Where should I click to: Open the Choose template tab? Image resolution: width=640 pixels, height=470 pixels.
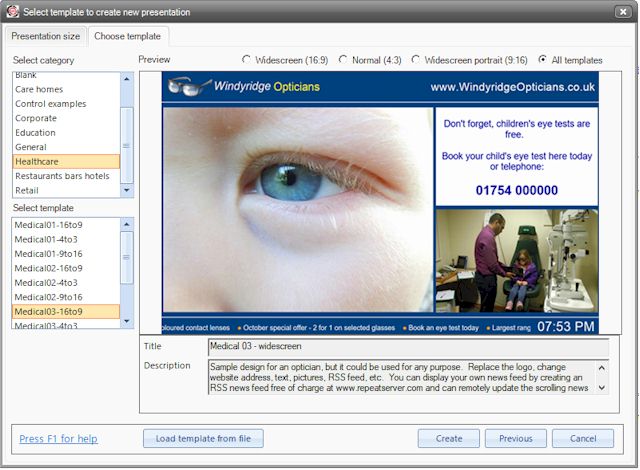pos(128,36)
